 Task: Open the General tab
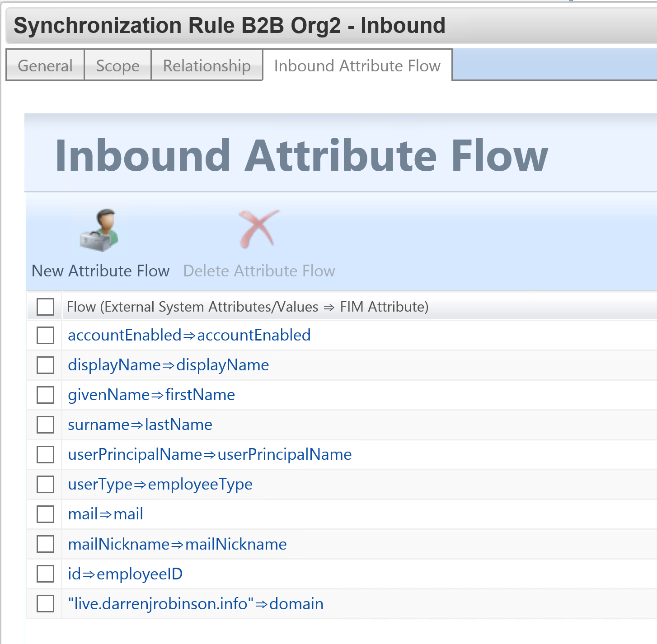(45, 66)
